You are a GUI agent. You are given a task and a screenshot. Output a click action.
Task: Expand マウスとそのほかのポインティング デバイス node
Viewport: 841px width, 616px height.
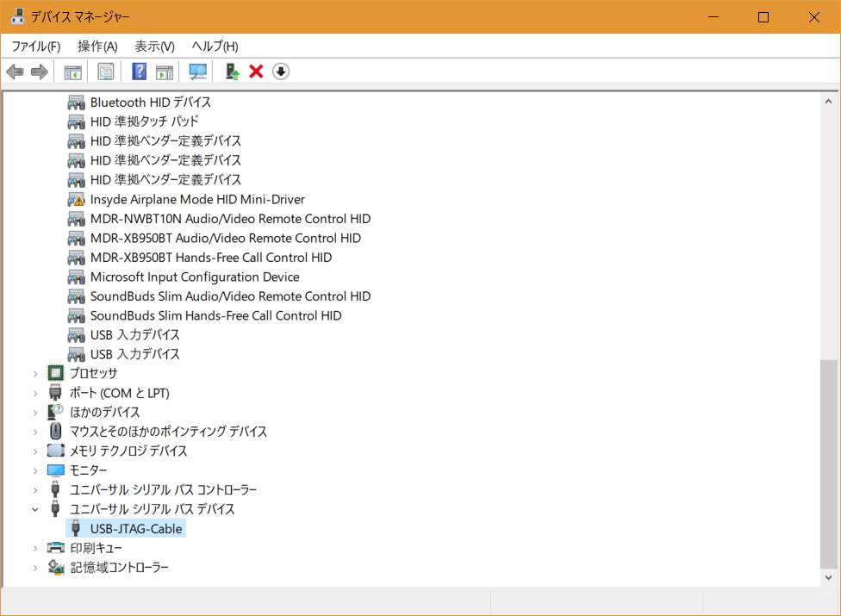pos(35,432)
